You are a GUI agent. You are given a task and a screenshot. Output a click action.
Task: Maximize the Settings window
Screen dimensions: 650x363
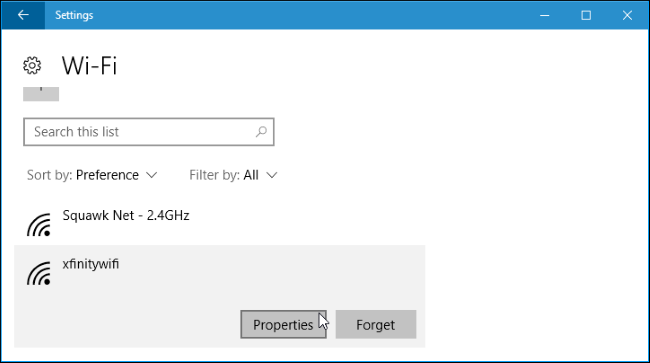586,15
